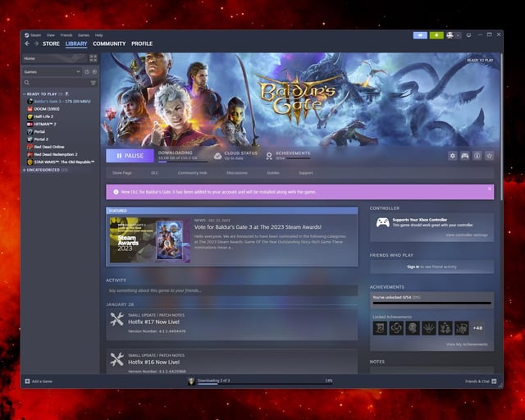Click the activity comment input field
The image size is (525, 420).
(x=231, y=290)
